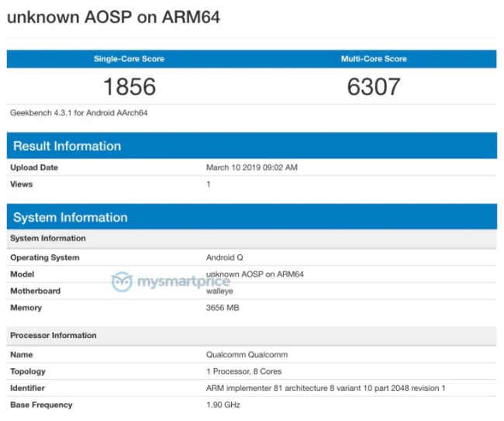Click the 'Operating System' label
This screenshot has height=421, width=504.
coord(45,257)
